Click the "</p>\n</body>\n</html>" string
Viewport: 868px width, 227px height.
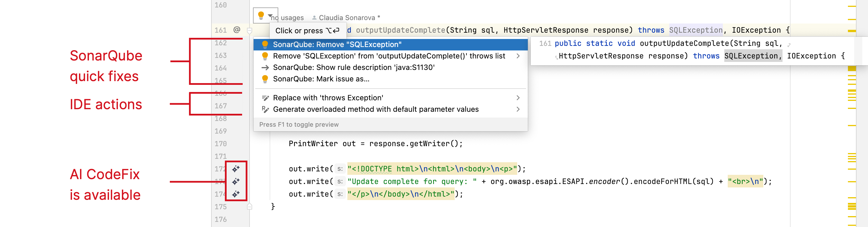point(401,194)
